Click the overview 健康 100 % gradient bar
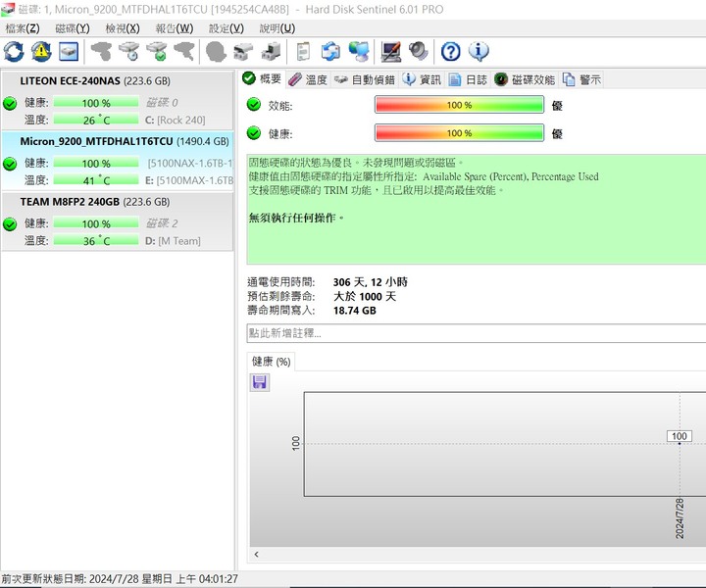Image resolution: width=706 pixels, height=588 pixels. point(459,133)
